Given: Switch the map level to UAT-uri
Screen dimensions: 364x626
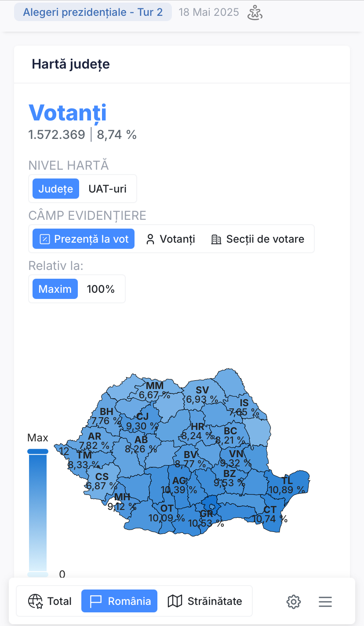Looking at the screenshot, I should [x=107, y=189].
